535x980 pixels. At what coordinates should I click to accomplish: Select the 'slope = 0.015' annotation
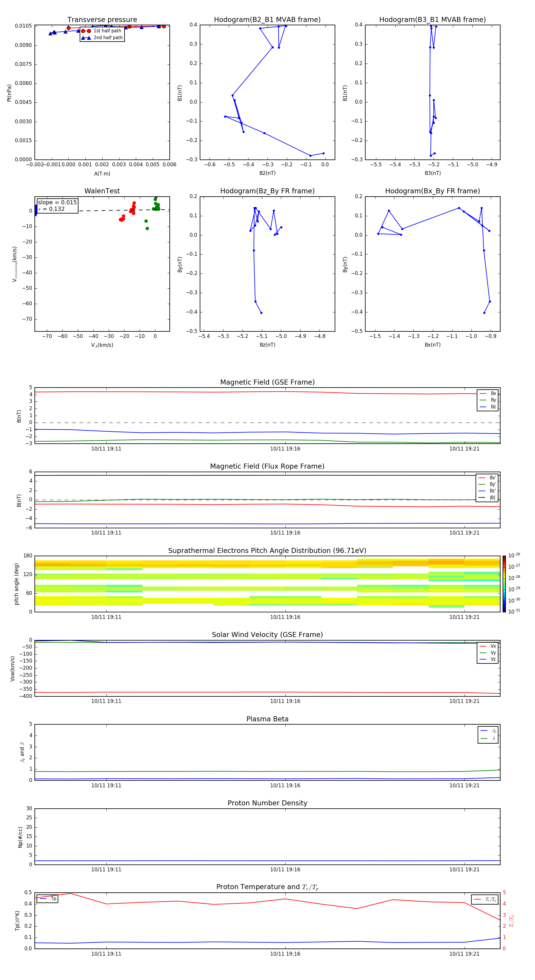coord(57,203)
